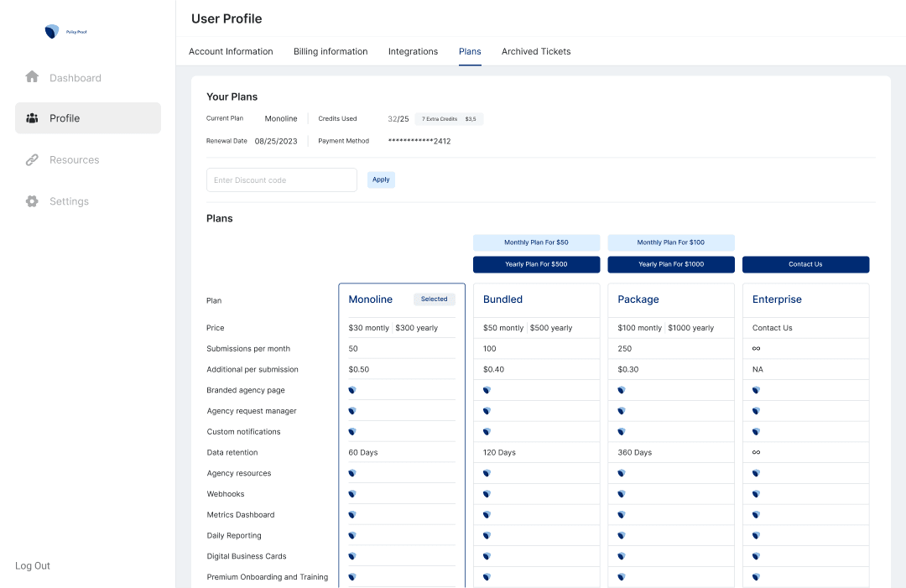Click the Settings gear icon

point(32,200)
